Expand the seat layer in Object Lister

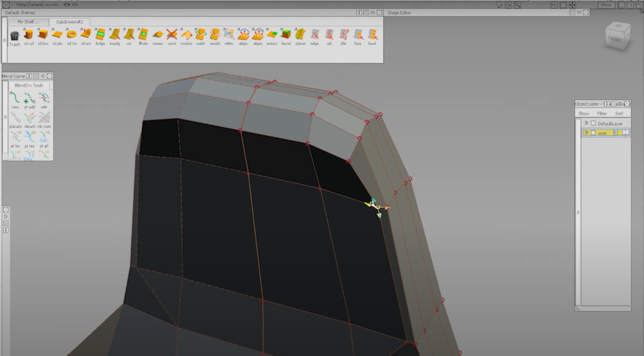pyautogui.click(x=587, y=132)
